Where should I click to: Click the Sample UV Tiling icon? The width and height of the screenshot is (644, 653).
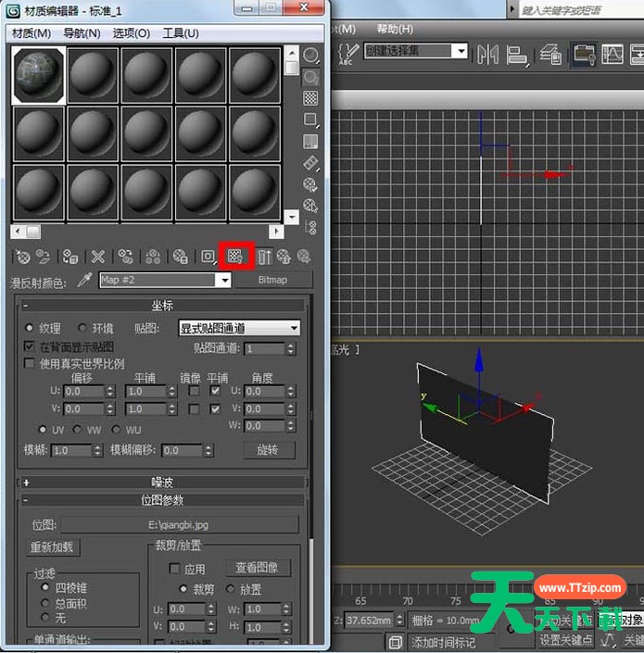pos(310,119)
